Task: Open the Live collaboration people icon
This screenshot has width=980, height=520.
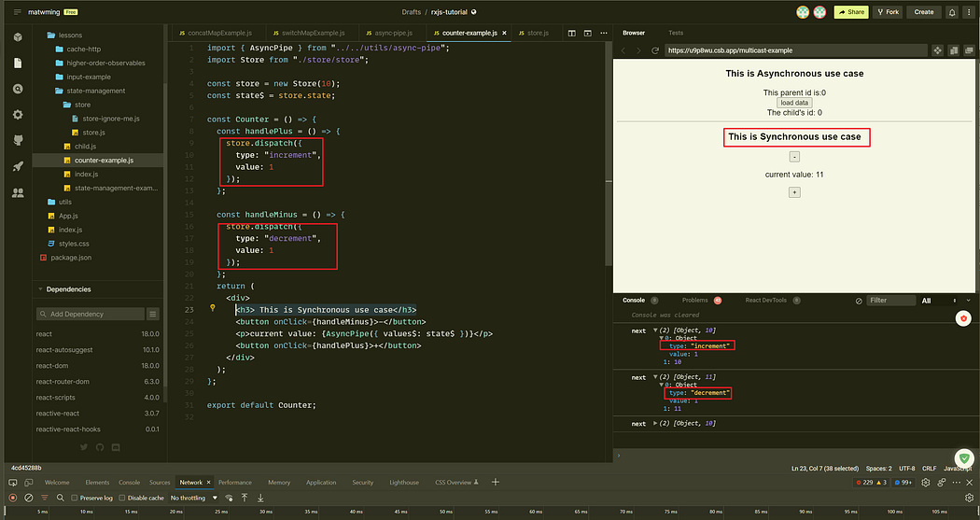Action: click(x=18, y=192)
